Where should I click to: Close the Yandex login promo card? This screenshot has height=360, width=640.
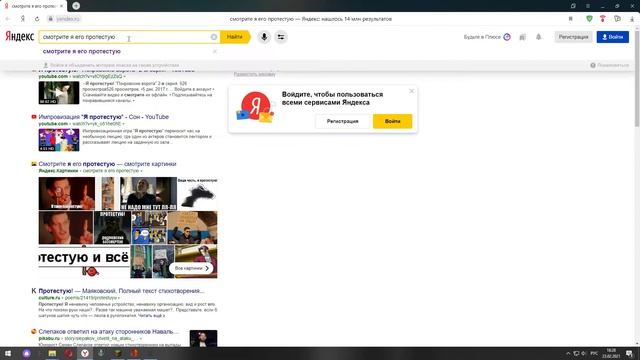(411, 91)
